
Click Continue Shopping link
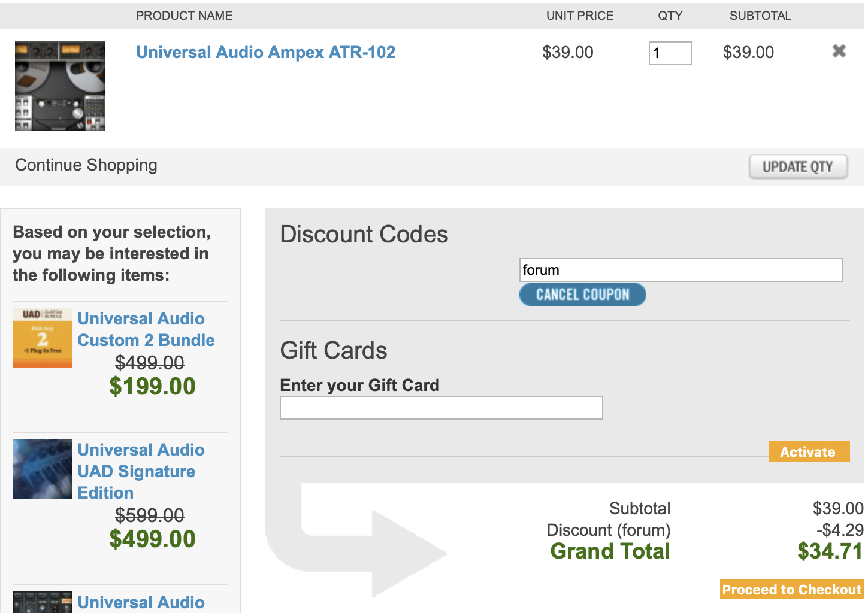pos(86,165)
